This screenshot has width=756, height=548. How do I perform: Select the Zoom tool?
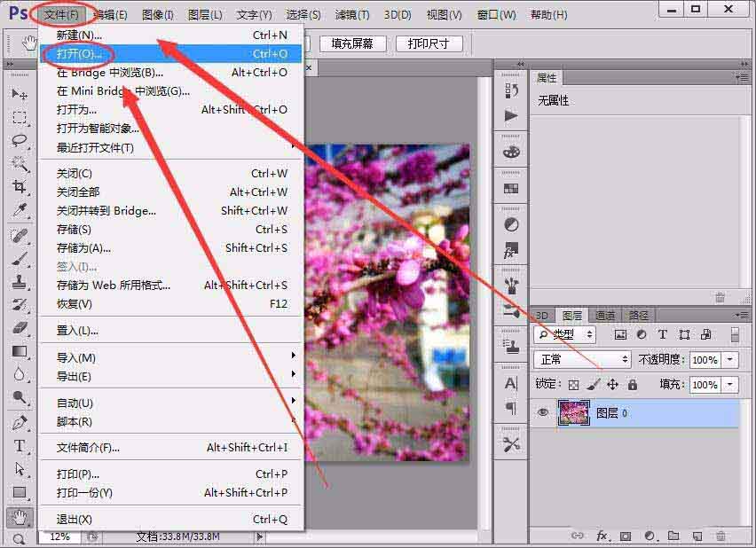coord(20,537)
